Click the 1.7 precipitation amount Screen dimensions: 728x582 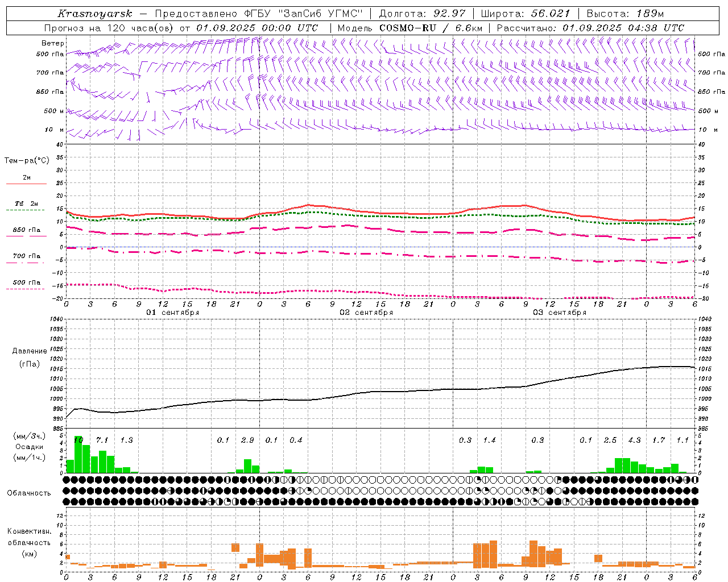coord(659,440)
